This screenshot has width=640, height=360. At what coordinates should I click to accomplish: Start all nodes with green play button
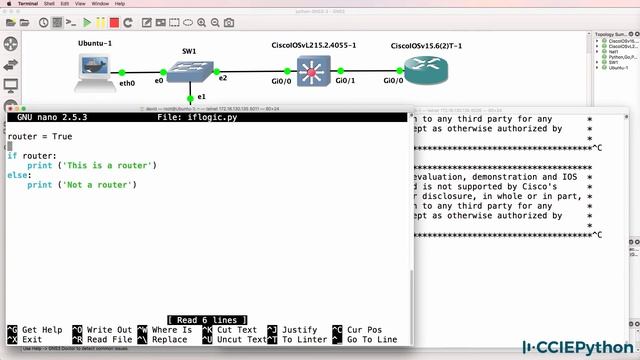coord(87,23)
